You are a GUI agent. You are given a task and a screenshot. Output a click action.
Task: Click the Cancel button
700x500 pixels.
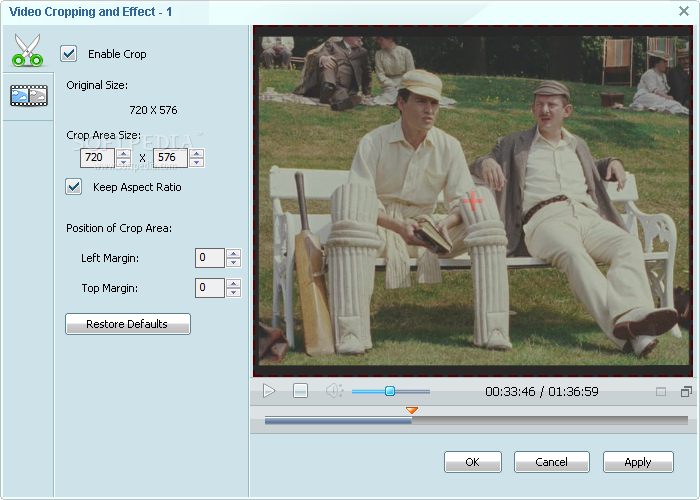pos(552,462)
